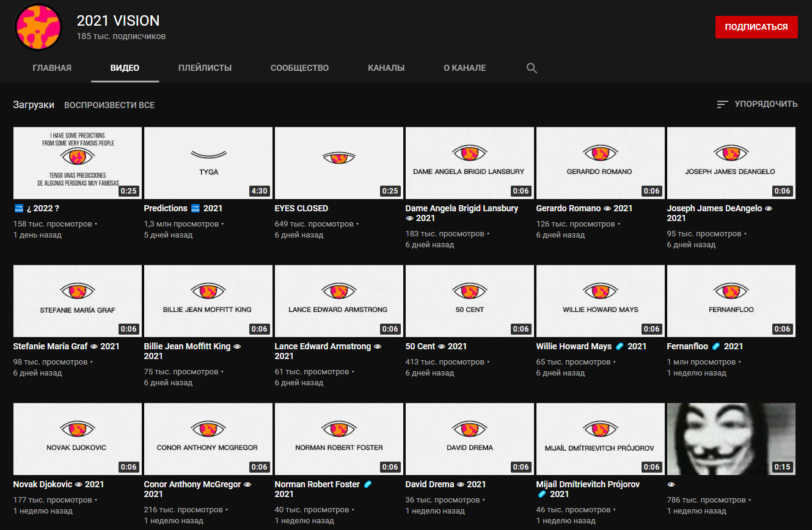Open Joseph James DeAngelo thumbnail
The width and height of the screenshot is (812, 530).
pos(731,163)
